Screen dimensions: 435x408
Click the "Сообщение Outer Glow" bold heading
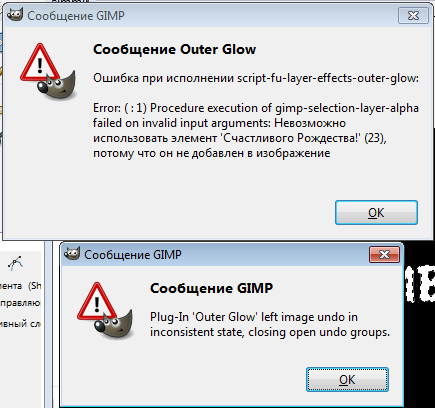pyautogui.click(x=174, y=49)
